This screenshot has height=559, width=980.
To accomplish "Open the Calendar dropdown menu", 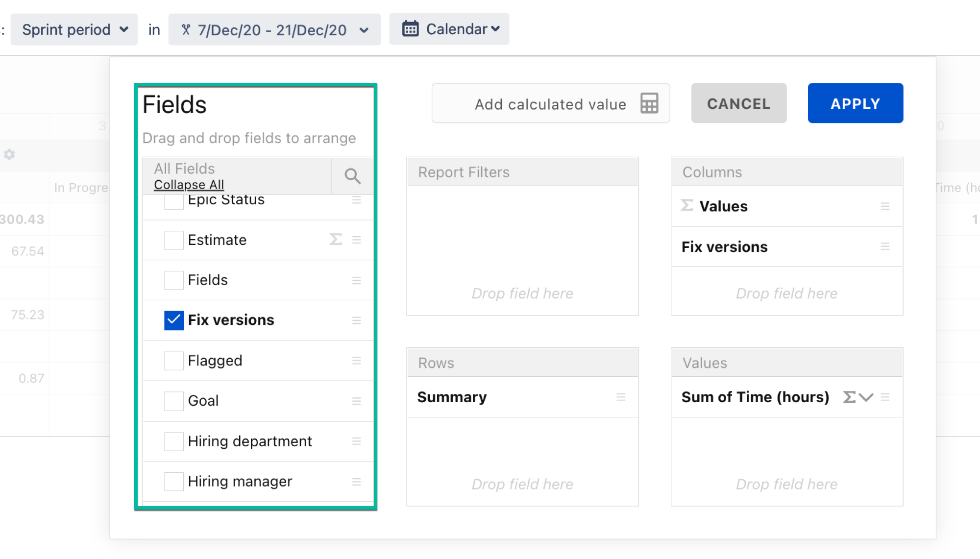I will [x=449, y=29].
